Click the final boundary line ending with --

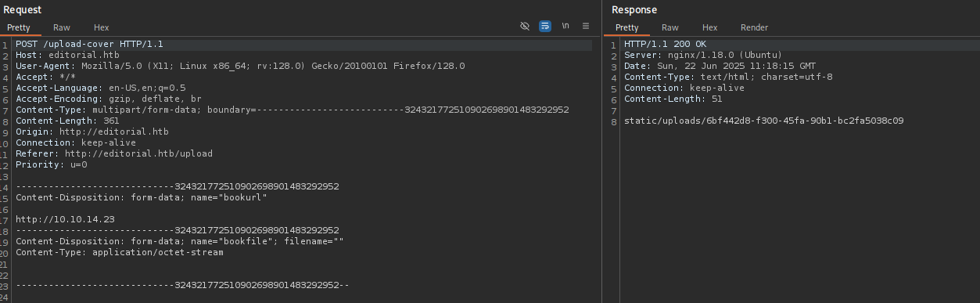[182, 286]
